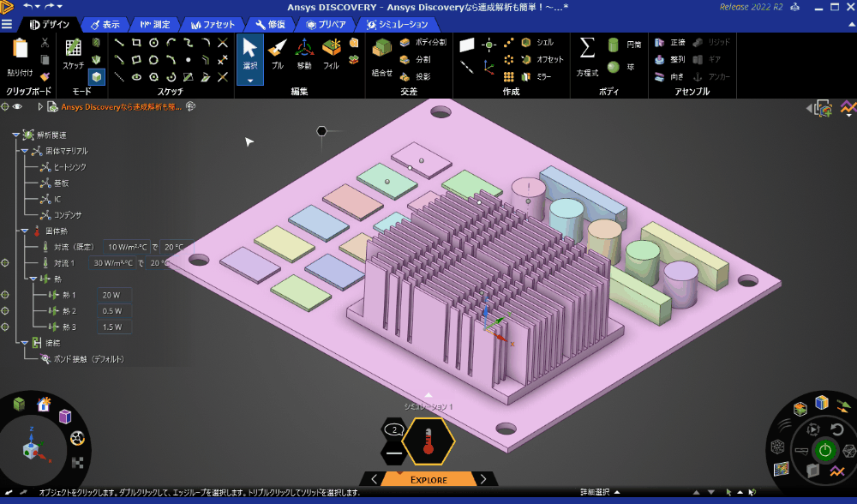
Task: Expand the Ansys Discovery document tree node
Action: [40, 106]
